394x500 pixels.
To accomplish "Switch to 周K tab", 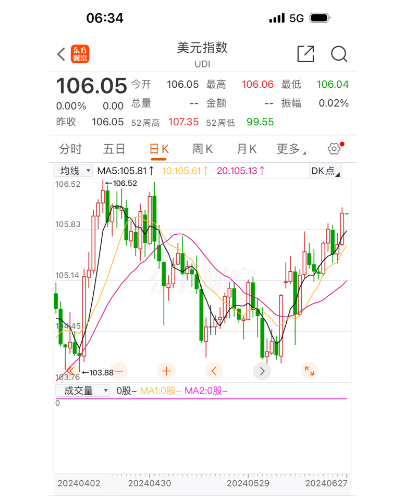I will [x=202, y=149].
